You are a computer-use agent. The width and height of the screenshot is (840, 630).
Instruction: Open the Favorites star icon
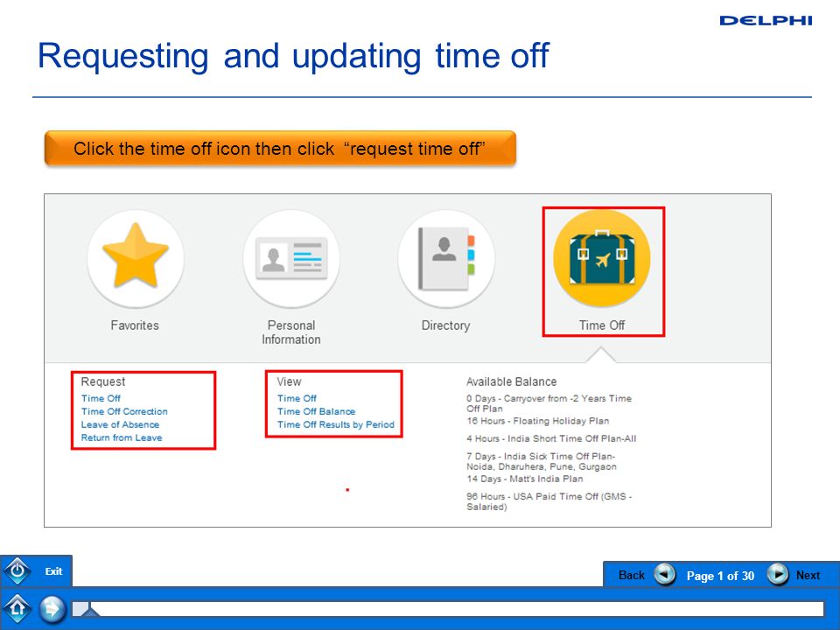coord(135,259)
